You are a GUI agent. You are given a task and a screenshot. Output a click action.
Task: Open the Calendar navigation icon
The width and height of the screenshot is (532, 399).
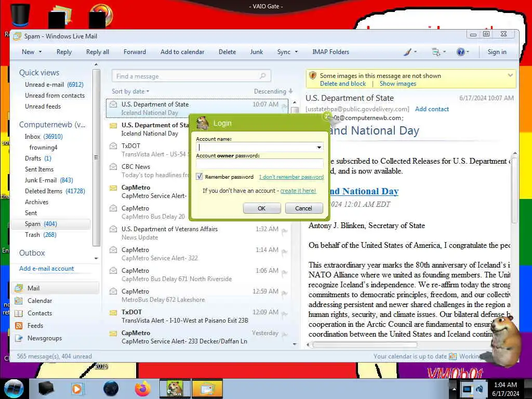[19, 301]
